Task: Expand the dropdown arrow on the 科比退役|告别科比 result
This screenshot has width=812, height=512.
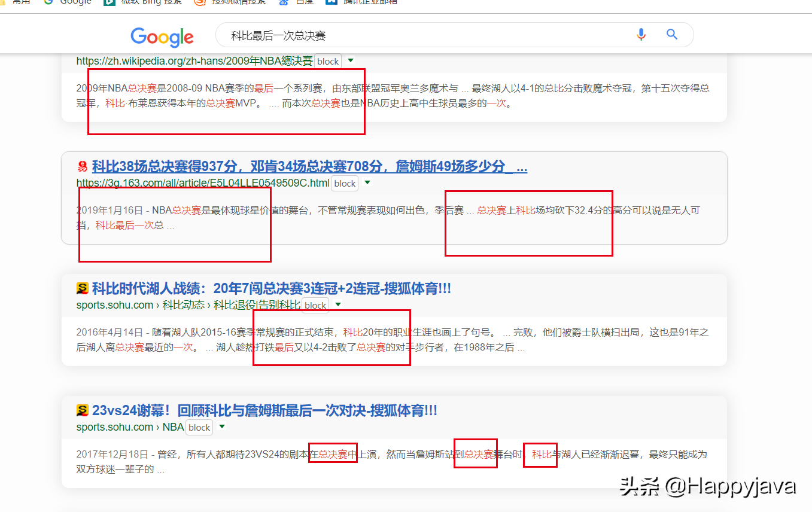Action: point(338,305)
